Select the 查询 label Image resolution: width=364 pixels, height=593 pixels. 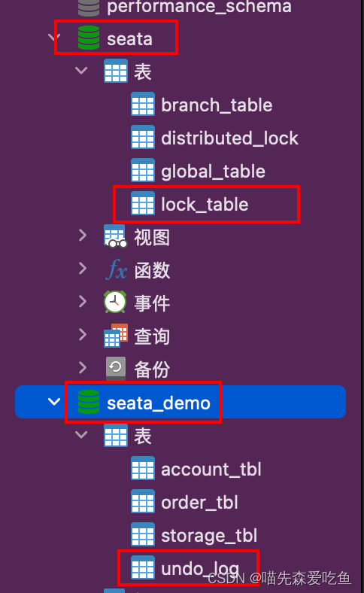point(152,336)
